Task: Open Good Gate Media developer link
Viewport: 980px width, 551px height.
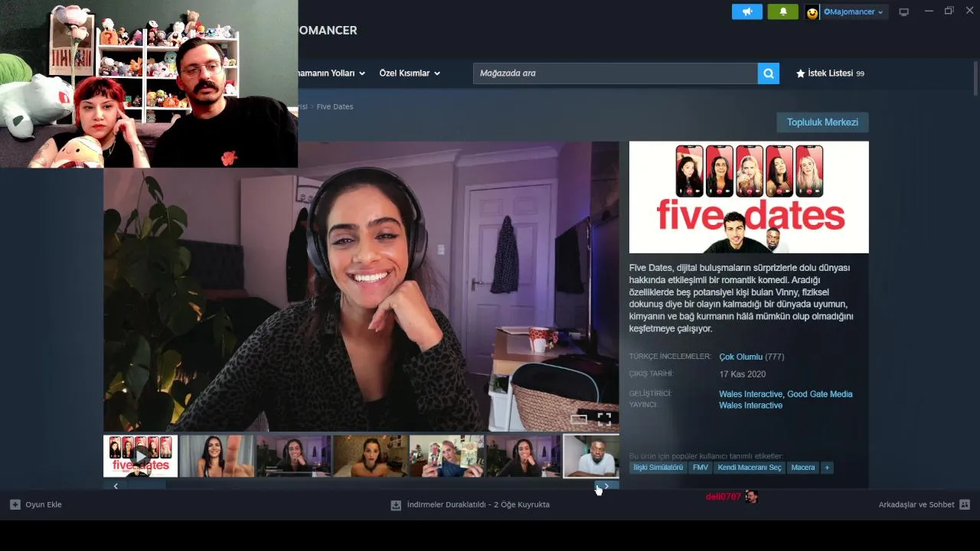Action: (x=819, y=394)
